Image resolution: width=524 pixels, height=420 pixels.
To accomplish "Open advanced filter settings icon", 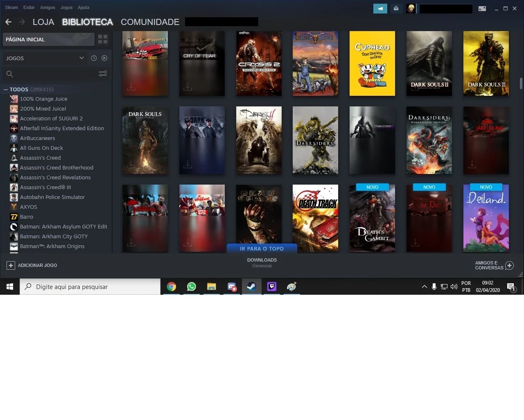I will (103, 74).
